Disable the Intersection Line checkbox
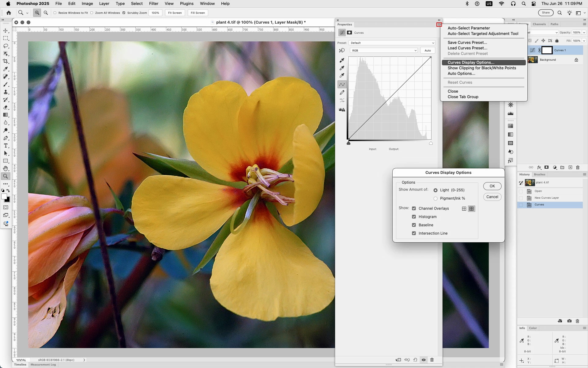 coord(414,233)
